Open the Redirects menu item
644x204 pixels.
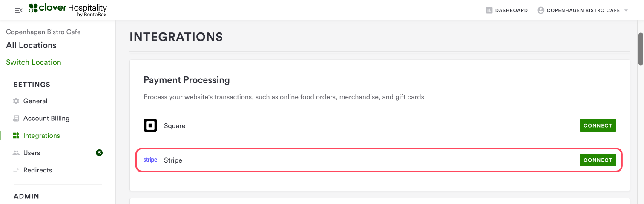click(x=37, y=170)
